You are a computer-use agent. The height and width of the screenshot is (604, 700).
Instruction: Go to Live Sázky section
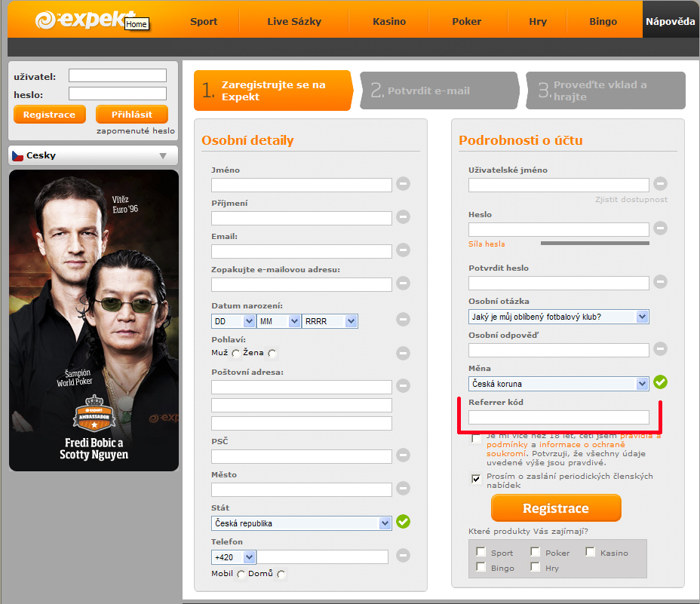(x=294, y=21)
